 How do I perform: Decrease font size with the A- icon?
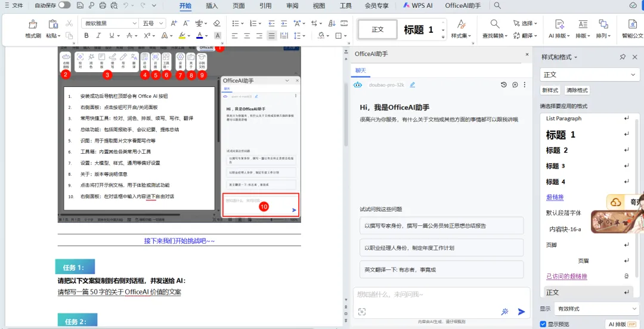pos(186,23)
